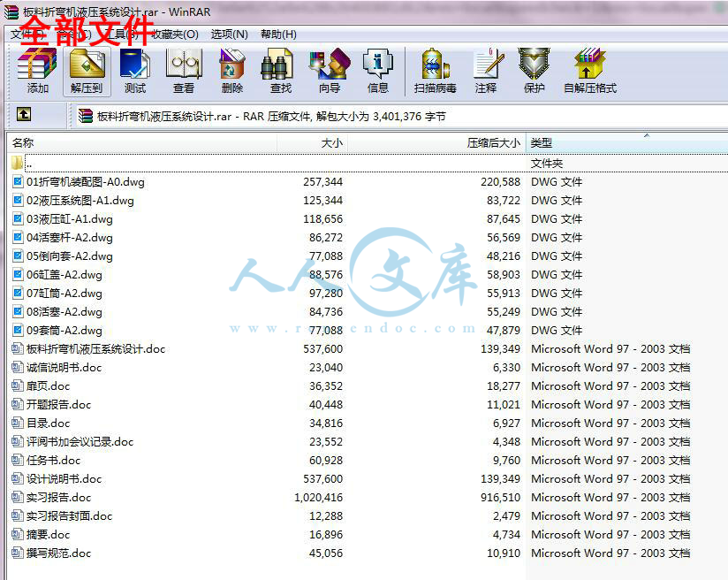Click the packed size value 83,722
The height and width of the screenshot is (580, 728).
point(504,201)
